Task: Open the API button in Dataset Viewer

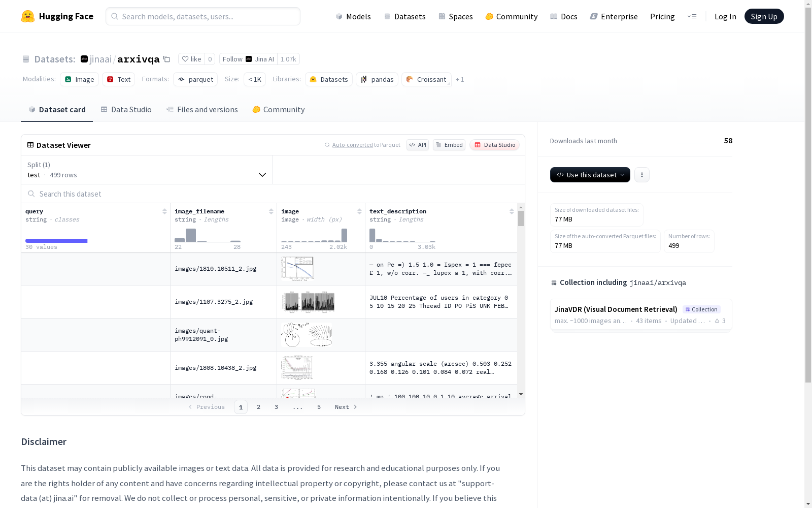Action: 418,145
